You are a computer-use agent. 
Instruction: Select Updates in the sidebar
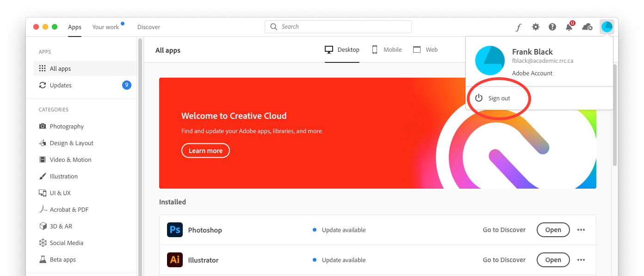pos(61,86)
